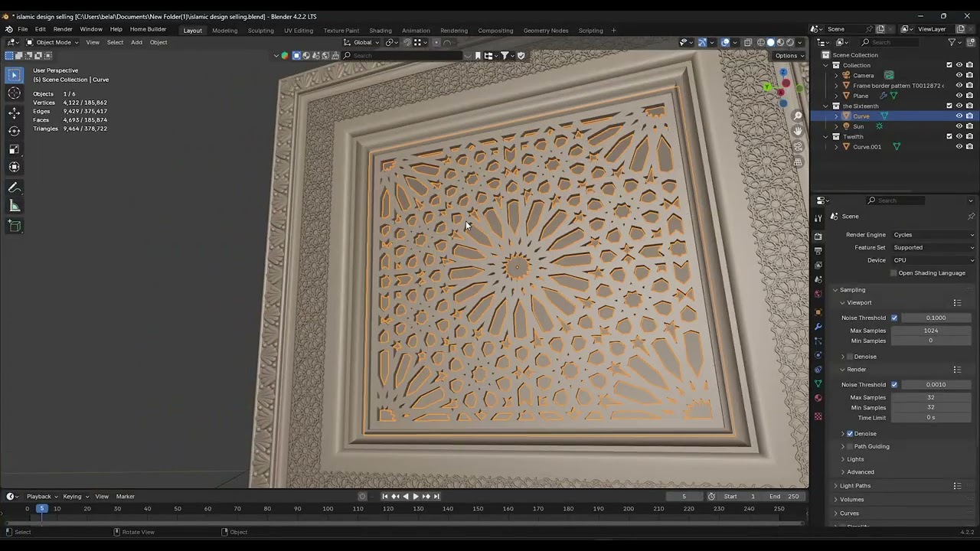
Task: Click the pan view hand gizmo
Action: click(x=798, y=131)
